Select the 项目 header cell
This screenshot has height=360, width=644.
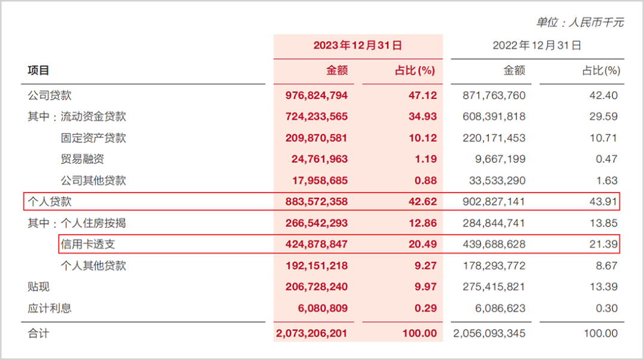39,70
